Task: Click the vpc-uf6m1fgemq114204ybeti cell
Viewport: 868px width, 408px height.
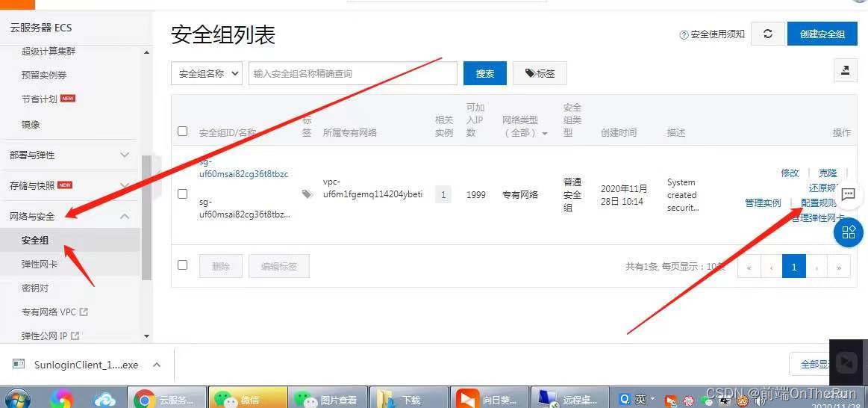Action: click(372, 188)
